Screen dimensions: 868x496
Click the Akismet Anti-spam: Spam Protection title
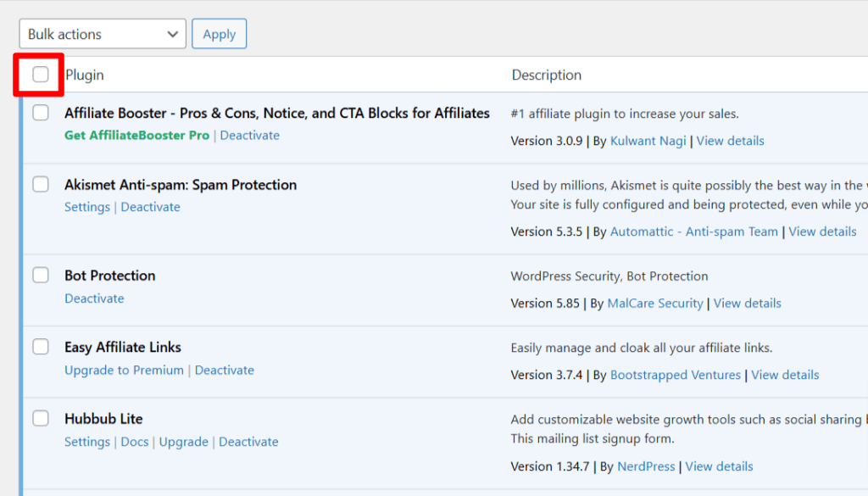pos(181,185)
